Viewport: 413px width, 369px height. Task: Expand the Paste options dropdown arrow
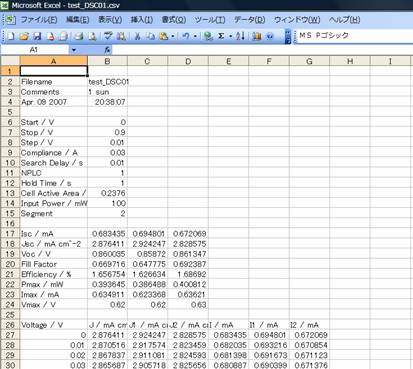tap(173, 36)
